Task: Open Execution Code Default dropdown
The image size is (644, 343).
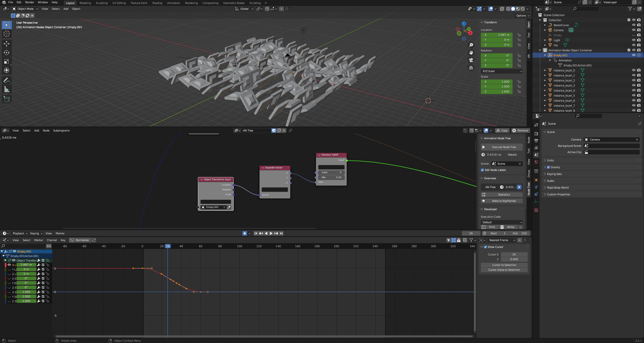Action: point(502,222)
